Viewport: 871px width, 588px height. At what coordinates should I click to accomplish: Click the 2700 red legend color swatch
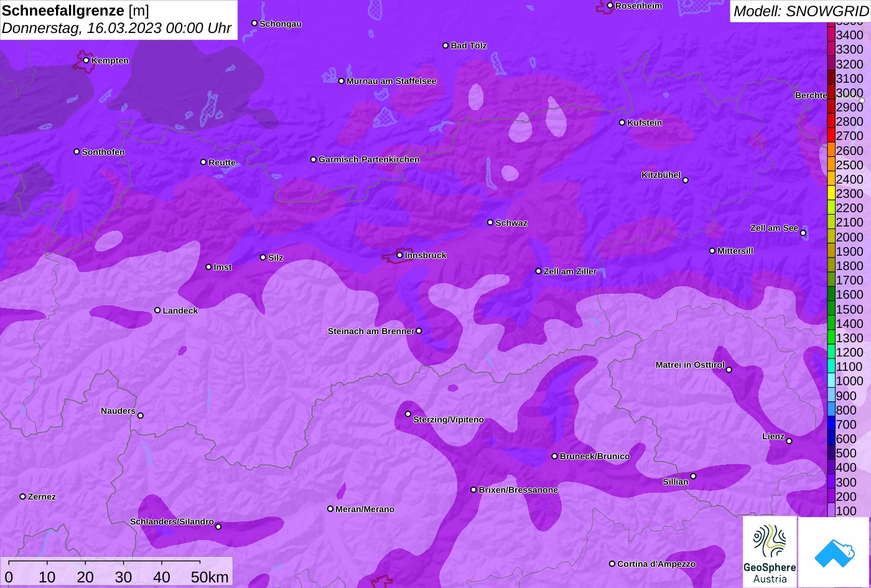pos(831,136)
